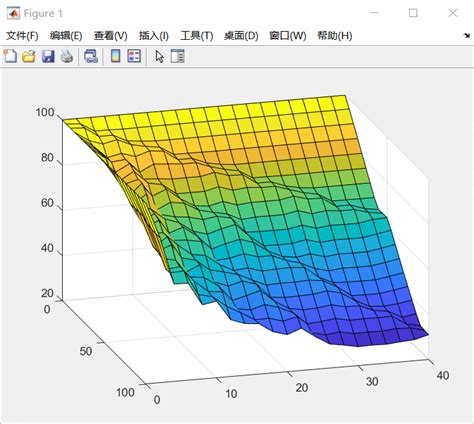Save the figure with floppy disk icon
The width and height of the screenshot is (474, 424).
click(x=48, y=56)
